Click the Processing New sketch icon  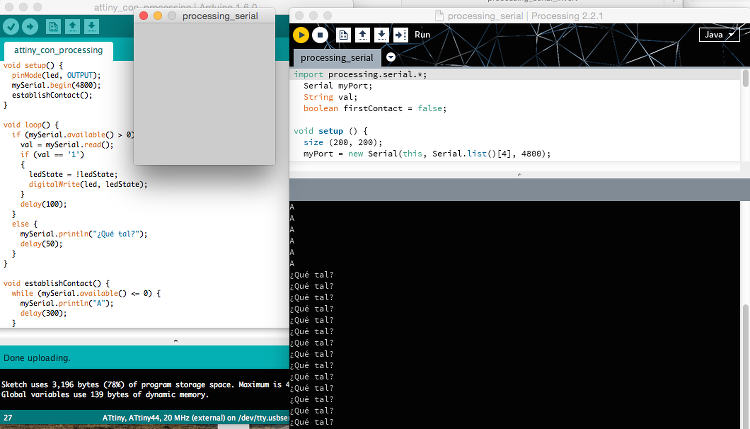(x=343, y=35)
